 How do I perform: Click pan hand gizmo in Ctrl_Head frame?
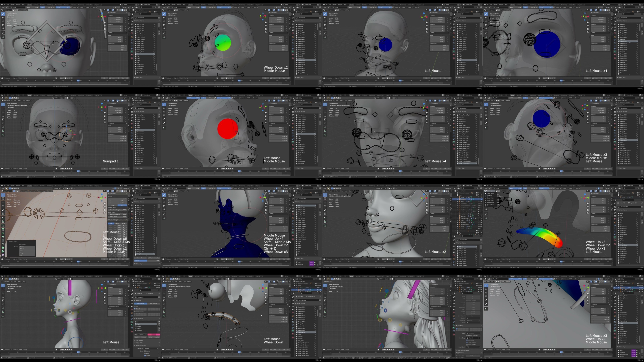click(x=105, y=297)
